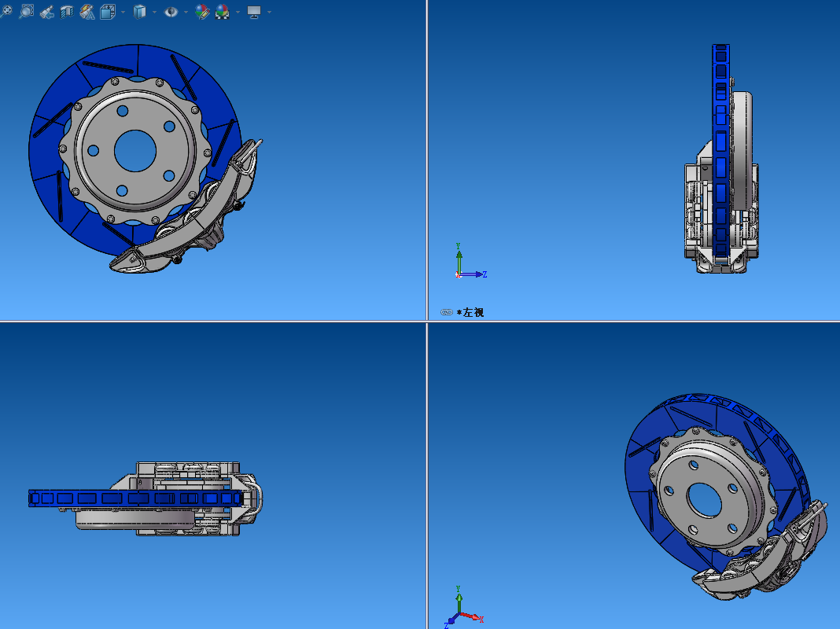Click the *左視 view label

tap(470, 312)
